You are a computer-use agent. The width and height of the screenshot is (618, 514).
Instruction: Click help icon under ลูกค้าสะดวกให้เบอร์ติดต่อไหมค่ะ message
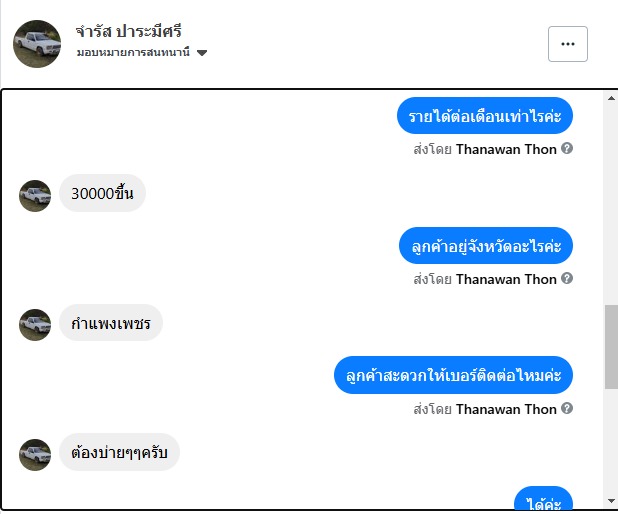(567, 408)
